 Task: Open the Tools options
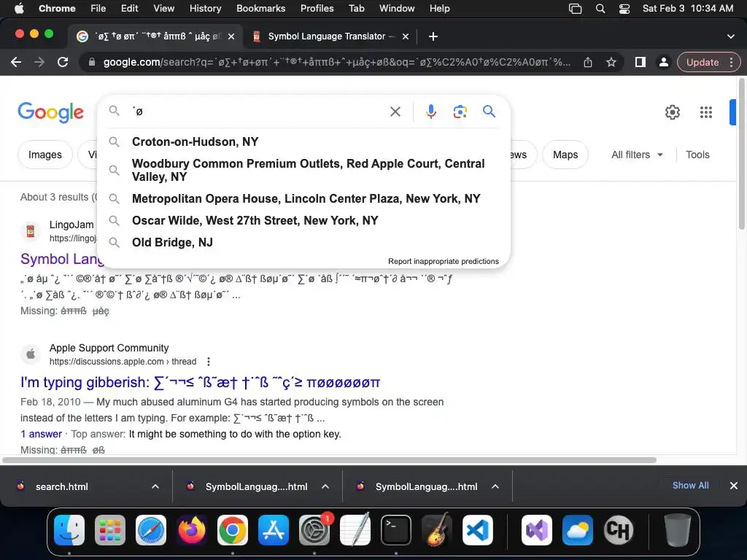coord(697,155)
